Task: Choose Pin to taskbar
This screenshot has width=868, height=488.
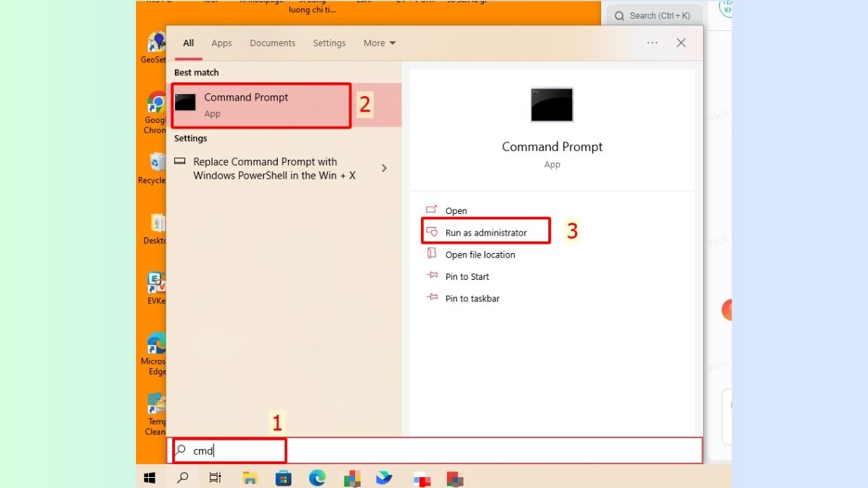Action: [472, 299]
